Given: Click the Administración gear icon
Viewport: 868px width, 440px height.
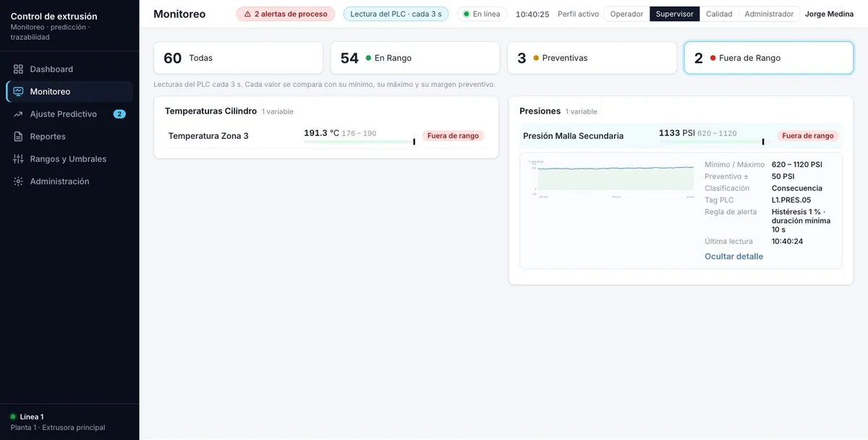Looking at the screenshot, I should [18, 182].
